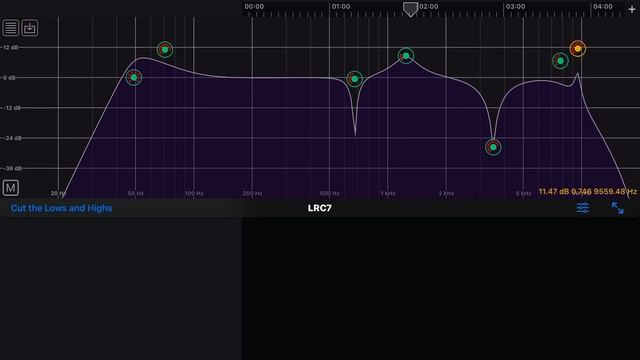Screen dimensions: 640x360
Task: Click the LRC7 title label
Action: (320, 208)
